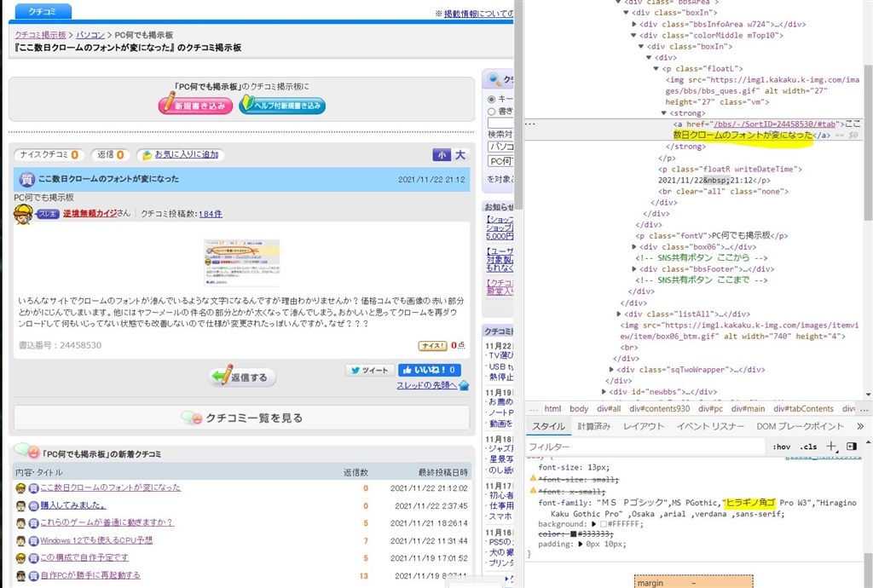This screenshot has height=588, width=873.
Task: Switch to DOM ブレークポイント tab
Action: [800, 426]
